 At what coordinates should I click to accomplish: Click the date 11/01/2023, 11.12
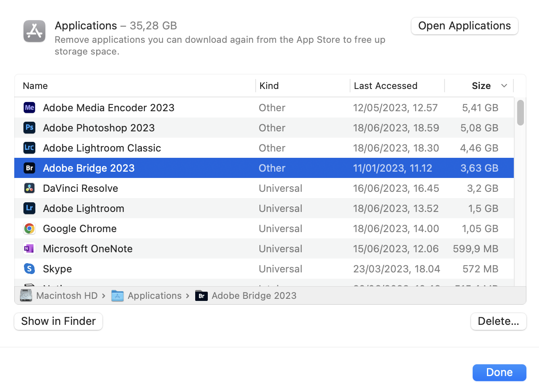click(x=393, y=168)
